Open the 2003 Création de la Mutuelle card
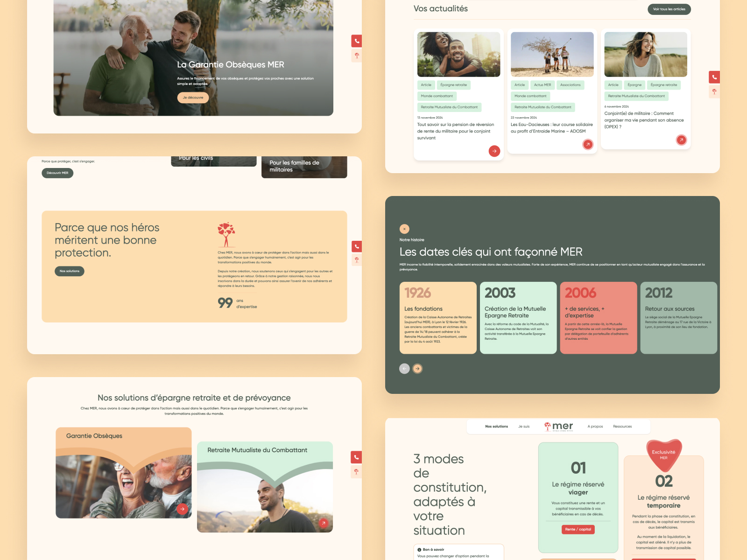The width and height of the screenshot is (747, 560). point(518,318)
